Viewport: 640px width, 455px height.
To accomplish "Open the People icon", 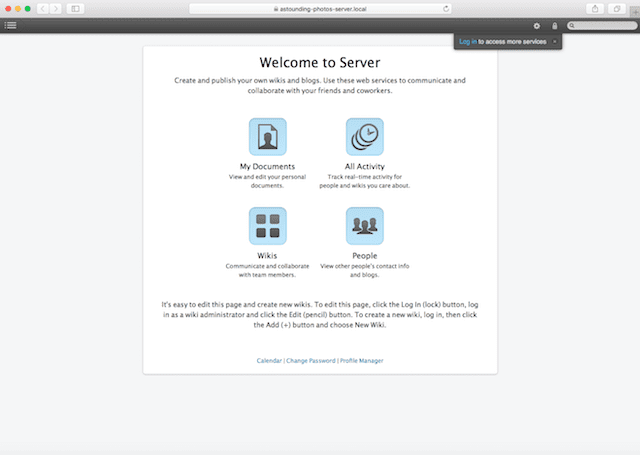I will point(364,226).
